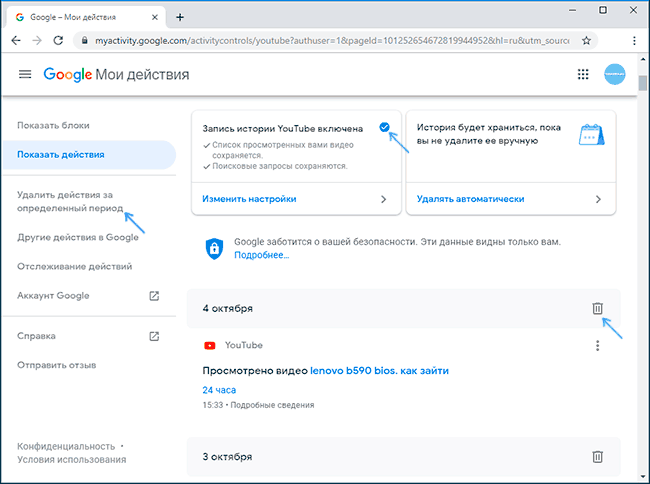Open the YouTube item three-dot menu
This screenshot has height=484, width=650.
pyautogui.click(x=597, y=346)
